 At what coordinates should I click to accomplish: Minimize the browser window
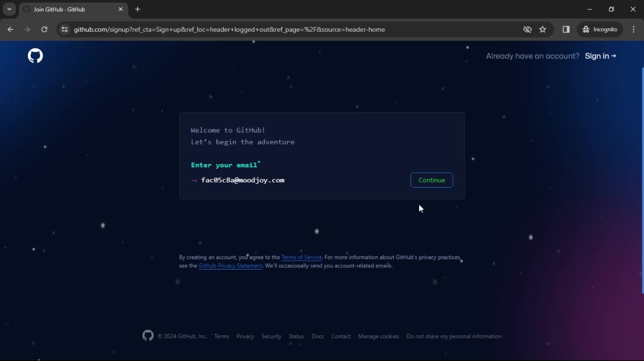tap(590, 9)
